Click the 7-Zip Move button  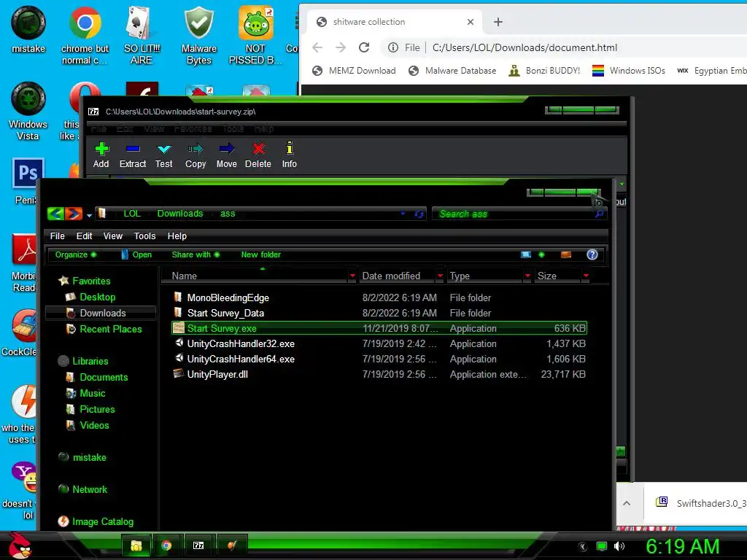(x=227, y=155)
